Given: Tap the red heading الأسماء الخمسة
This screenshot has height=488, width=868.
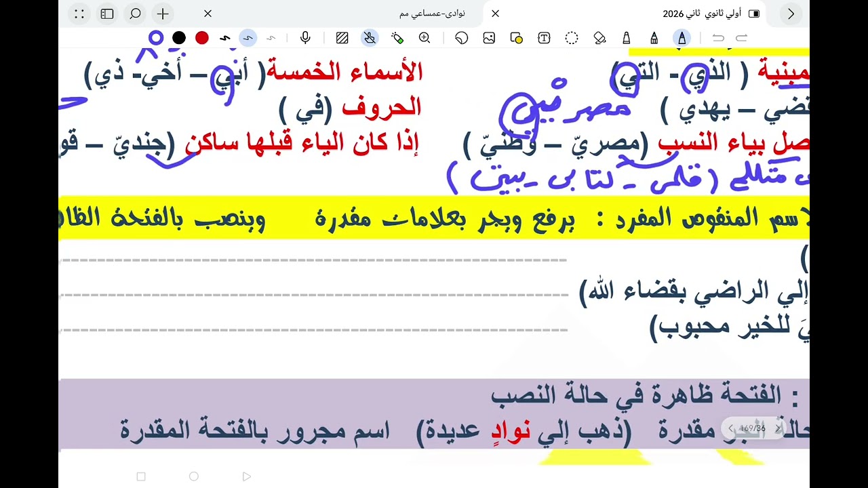Looking at the screenshot, I should 345,71.
